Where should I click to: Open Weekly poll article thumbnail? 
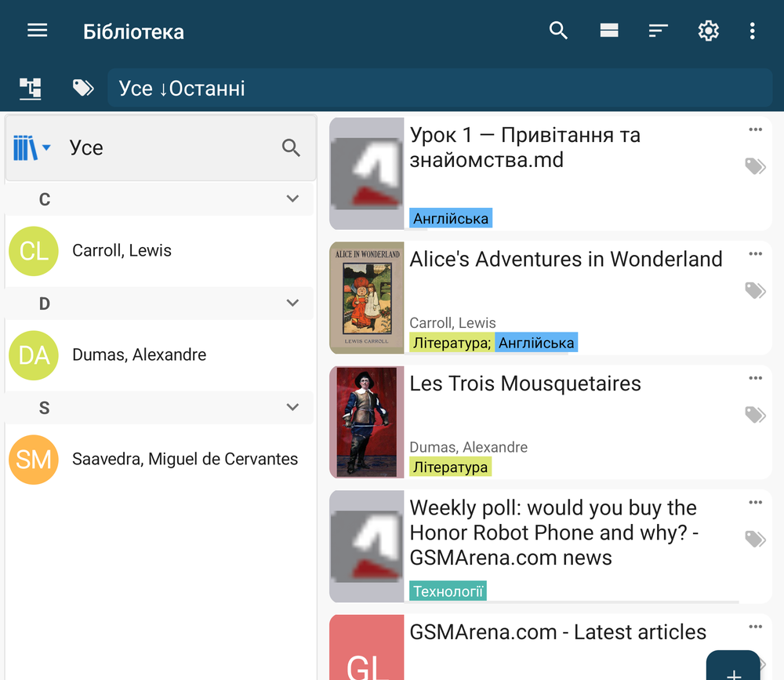(x=366, y=547)
